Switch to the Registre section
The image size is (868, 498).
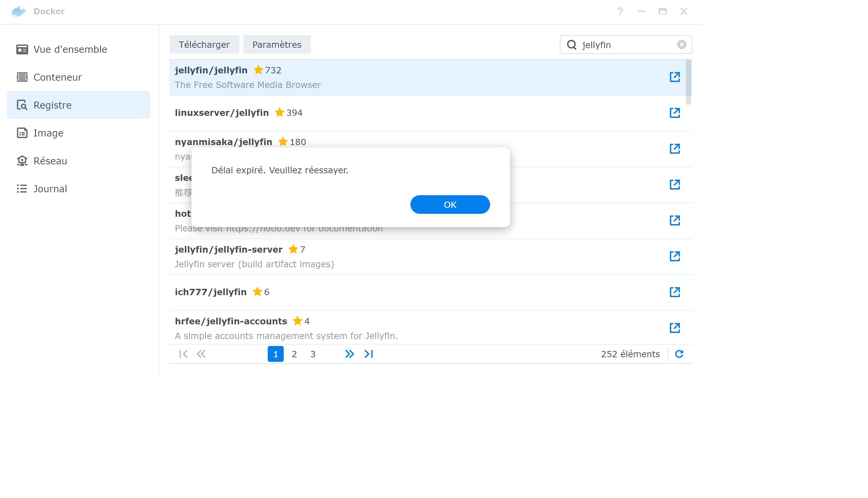point(52,105)
